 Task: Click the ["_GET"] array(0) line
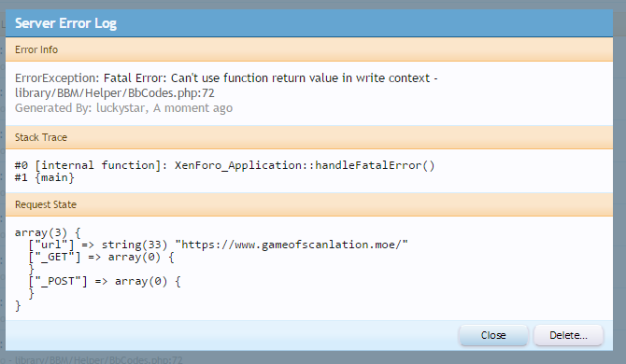102,257
